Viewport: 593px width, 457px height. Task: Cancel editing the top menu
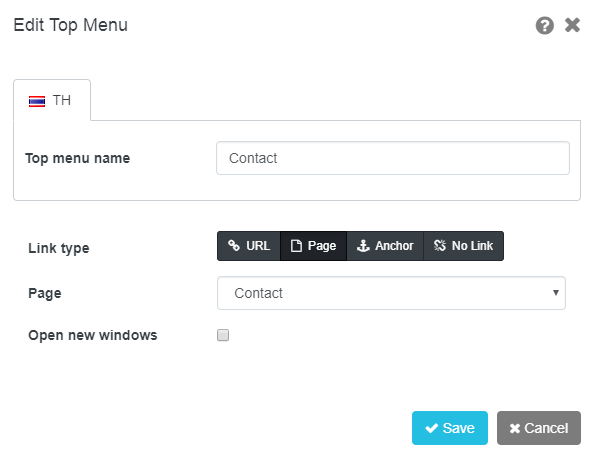pos(539,428)
